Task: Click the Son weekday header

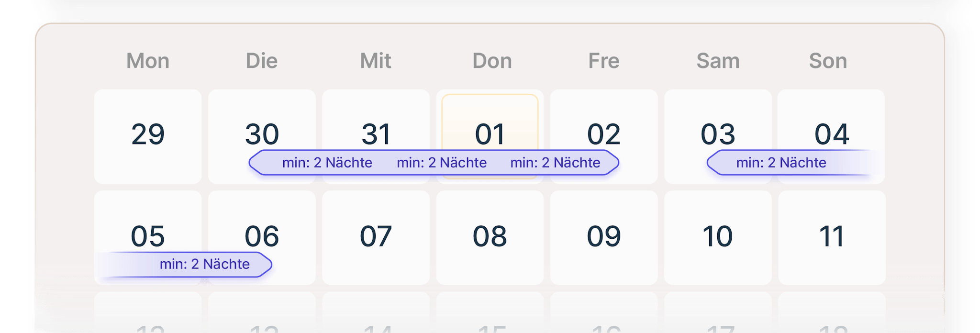Action: (x=828, y=61)
